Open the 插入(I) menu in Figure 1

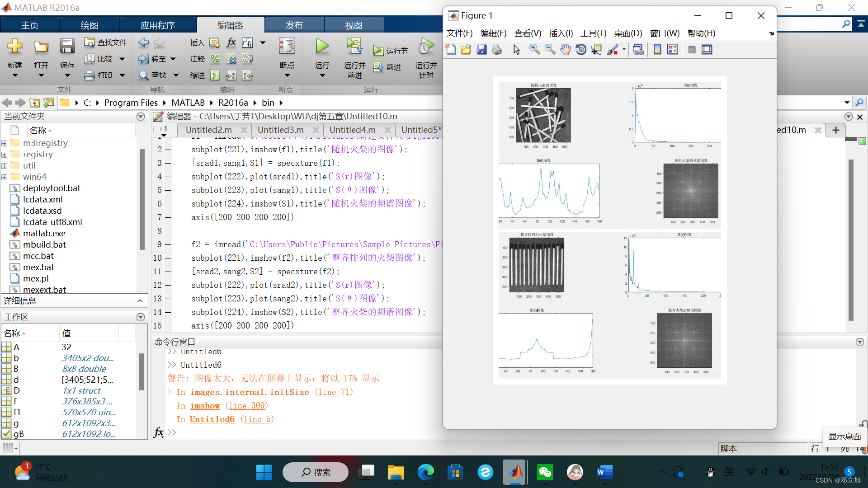click(561, 33)
